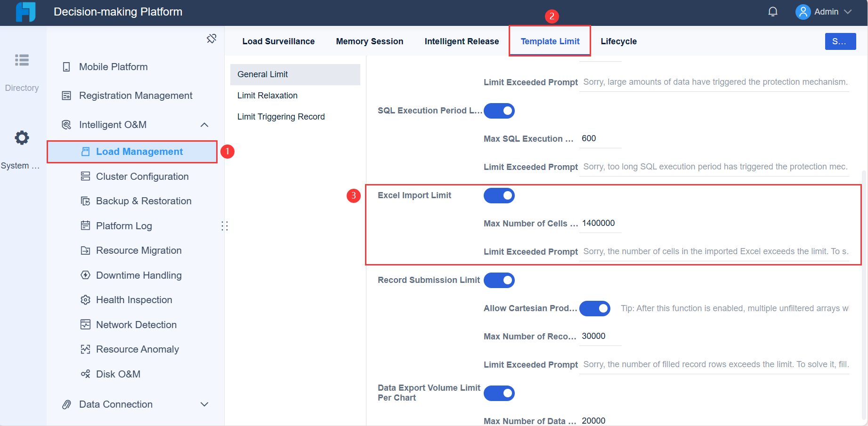868x426 pixels.
Task: Turn off SQL Execution Period Limit switch
Action: point(499,111)
